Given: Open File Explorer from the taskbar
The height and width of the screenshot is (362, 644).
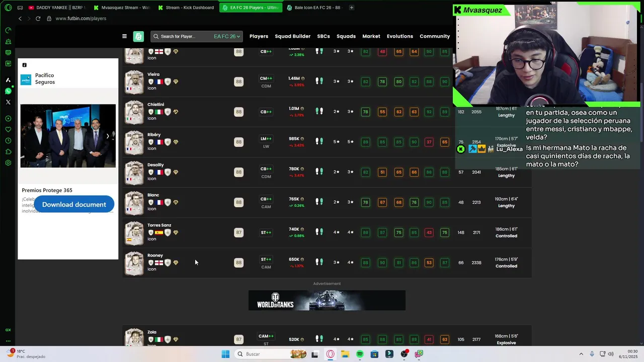Looking at the screenshot, I should coord(345,354).
